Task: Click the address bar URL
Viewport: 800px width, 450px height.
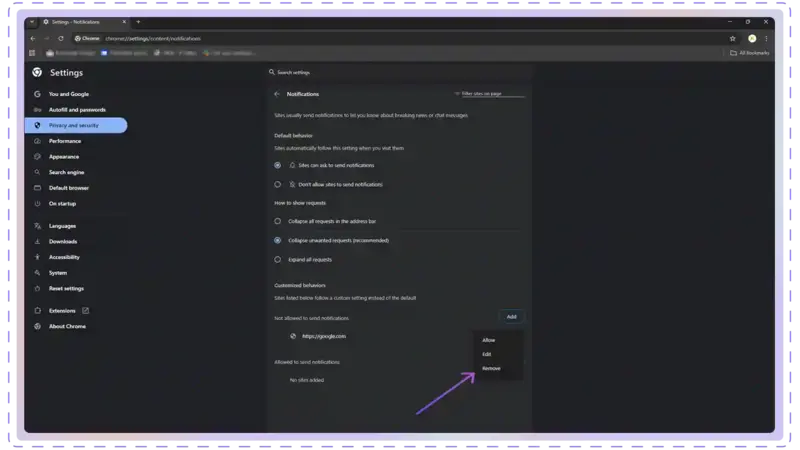Action: (153, 39)
